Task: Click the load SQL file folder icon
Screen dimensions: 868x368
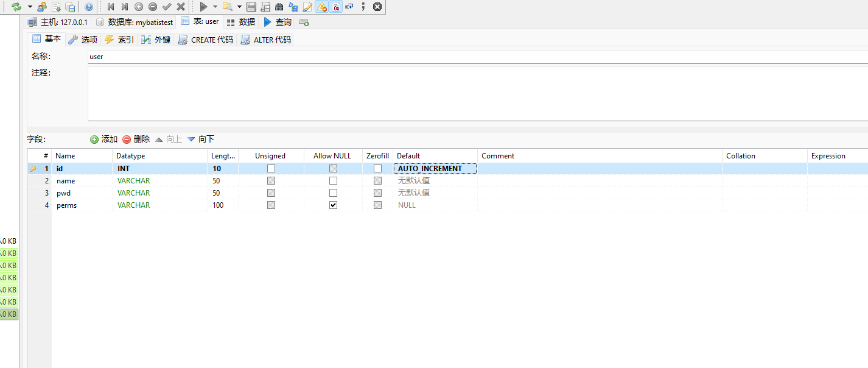Action: 228,7
